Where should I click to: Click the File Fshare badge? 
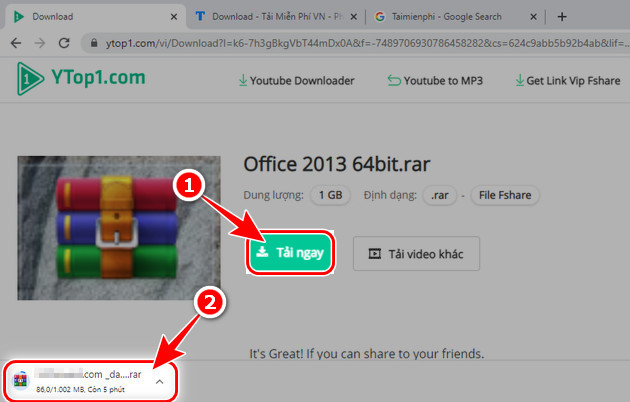[x=505, y=195]
